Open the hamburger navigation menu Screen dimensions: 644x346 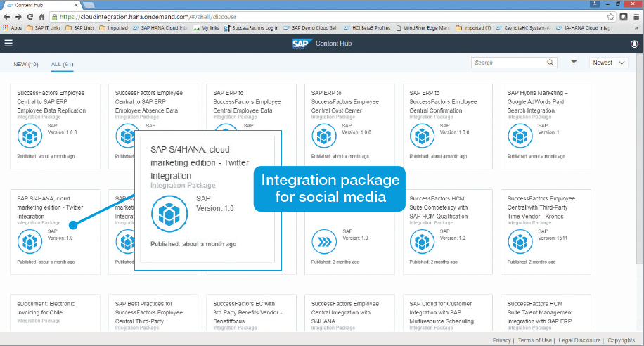click(x=8, y=43)
